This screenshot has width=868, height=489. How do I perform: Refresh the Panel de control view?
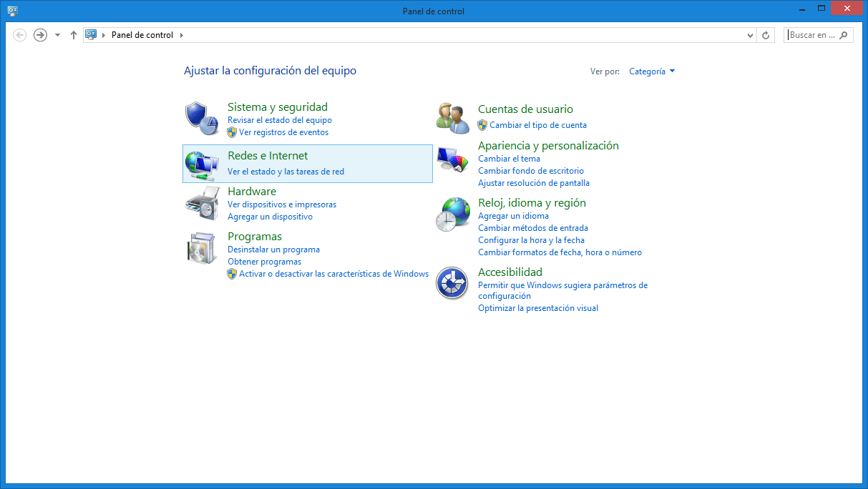click(766, 35)
